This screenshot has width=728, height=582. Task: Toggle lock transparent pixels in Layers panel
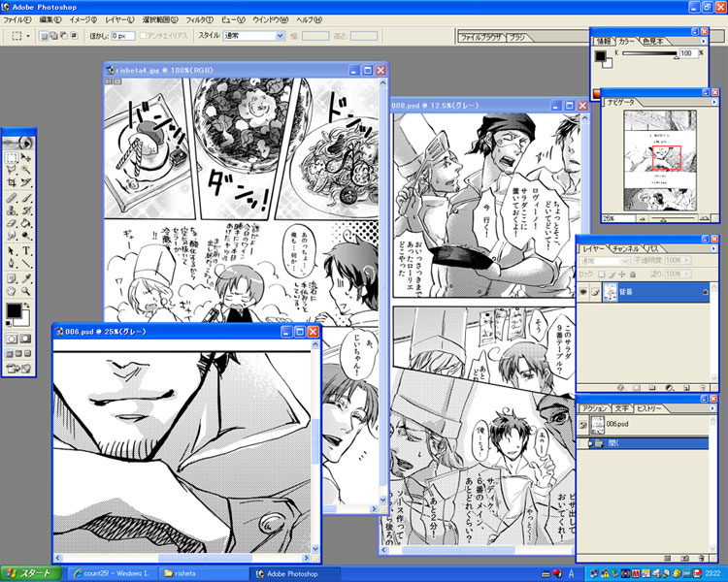601,275
